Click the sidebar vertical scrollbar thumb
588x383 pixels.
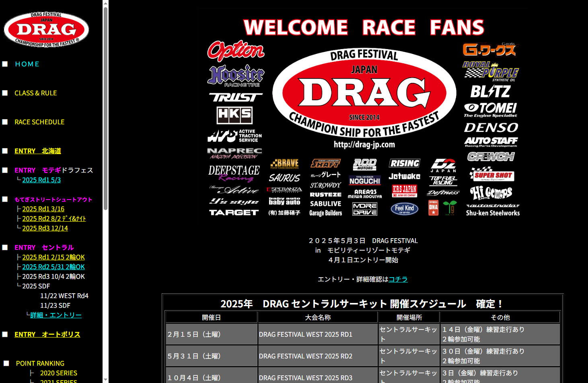pos(105,108)
